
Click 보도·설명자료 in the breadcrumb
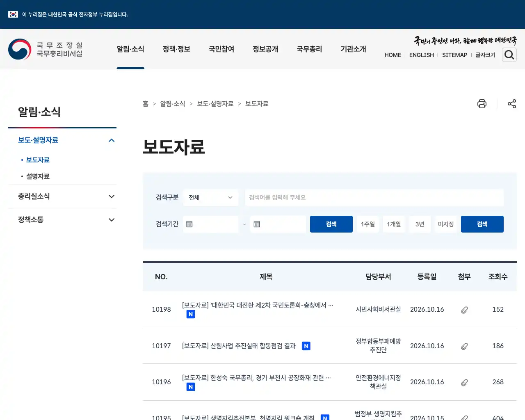pos(215,104)
